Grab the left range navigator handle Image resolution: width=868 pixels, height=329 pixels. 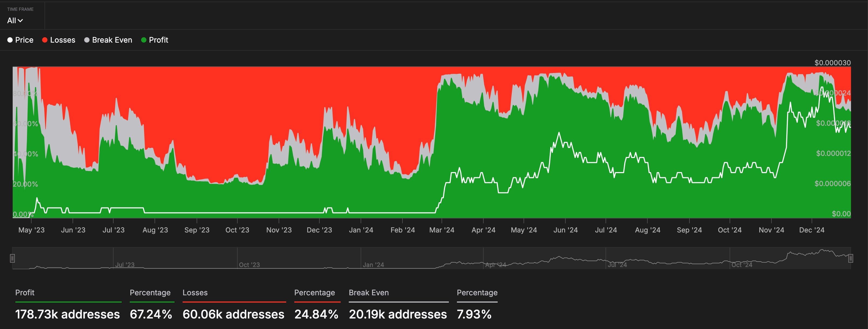click(x=12, y=258)
